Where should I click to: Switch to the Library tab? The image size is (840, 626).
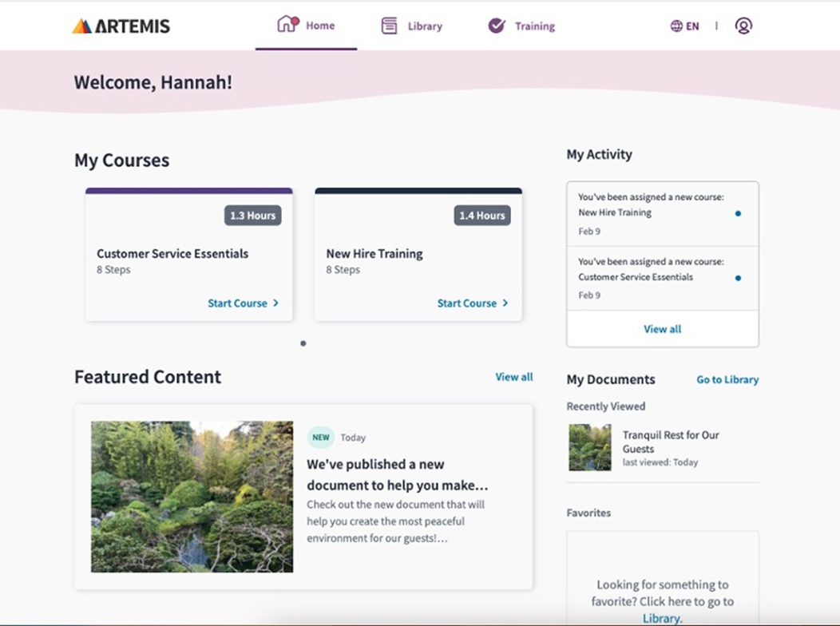coord(424,26)
